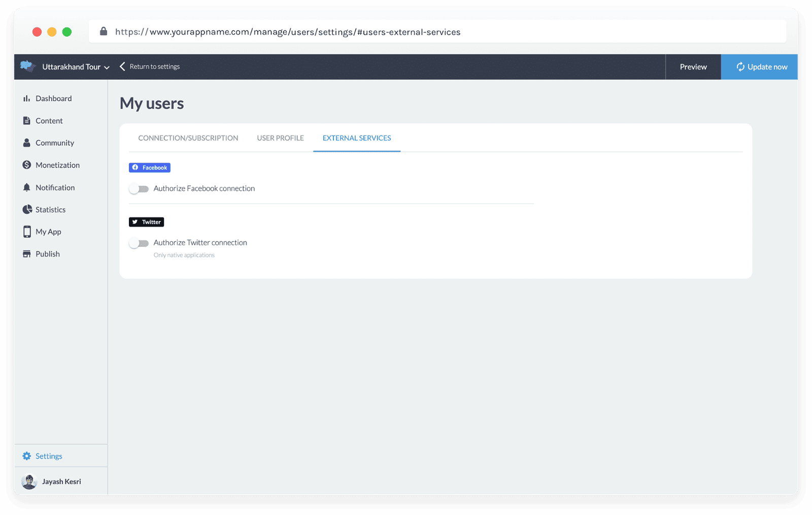Image resolution: width=812 pixels, height=515 pixels.
Task: Click the Dashboard bar chart icon
Action: point(26,99)
